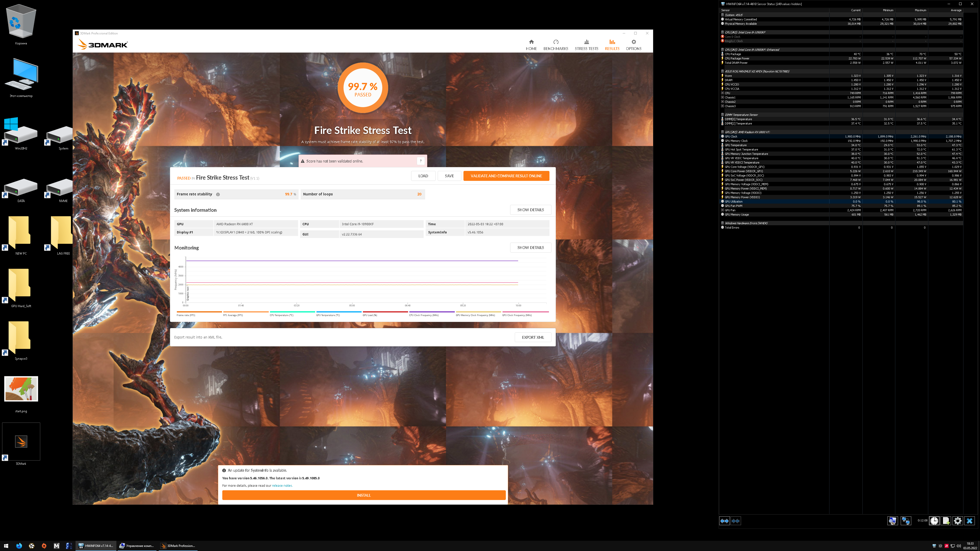
Task: Click HWiNFO expand columns arrows button
Action: (724, 521)
